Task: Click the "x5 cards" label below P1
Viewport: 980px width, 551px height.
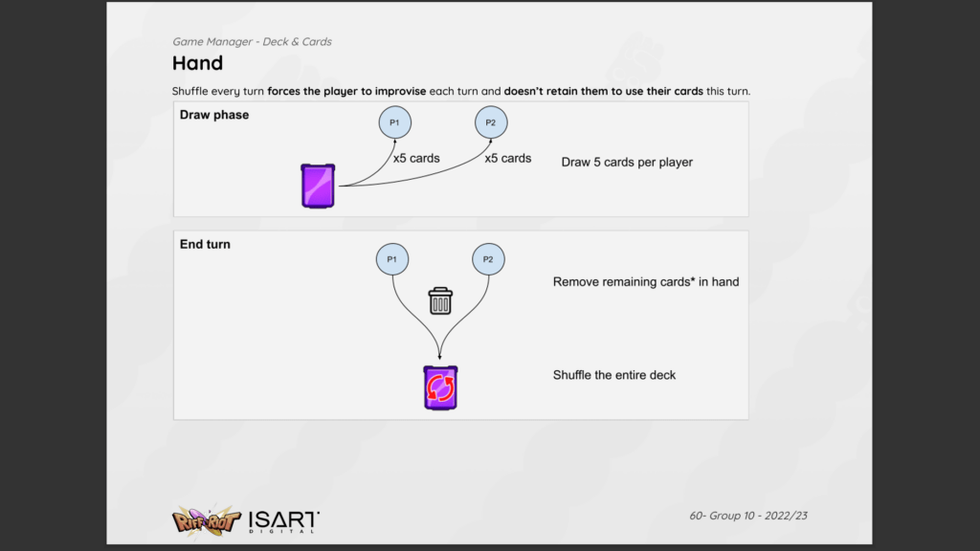Action: (x=416, y=158)
